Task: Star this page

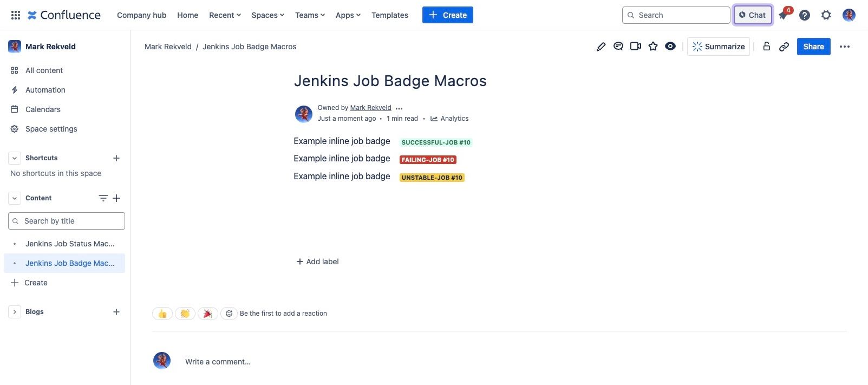Action: (653, 47)
